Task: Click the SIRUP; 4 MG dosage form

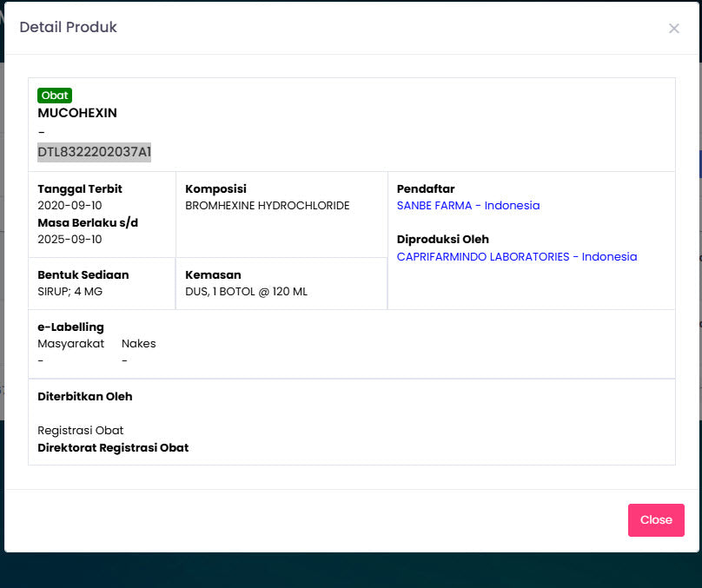Action: [x=70, y=292]
